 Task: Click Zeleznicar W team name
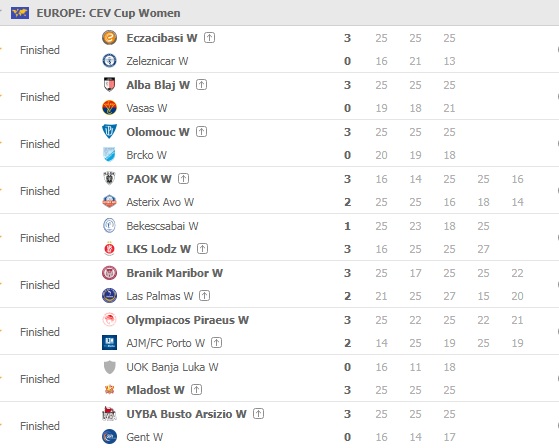157,61
